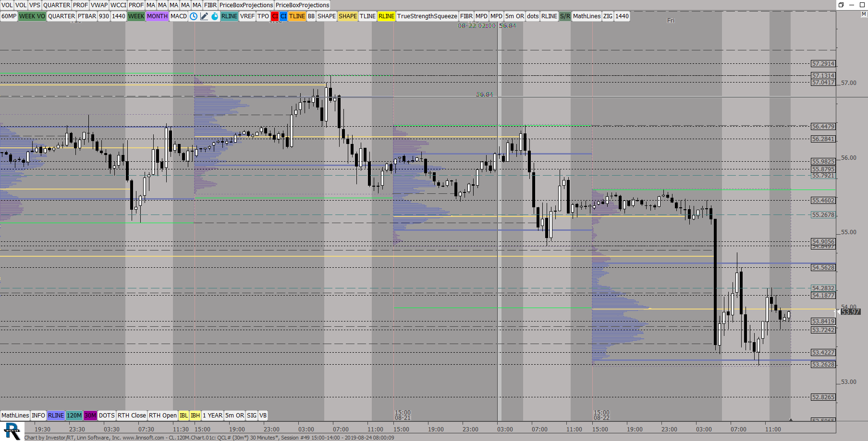Click 5m OR in the bottom toolbar
This screenshot has width=868, height=441.
(x=234, y=416)
